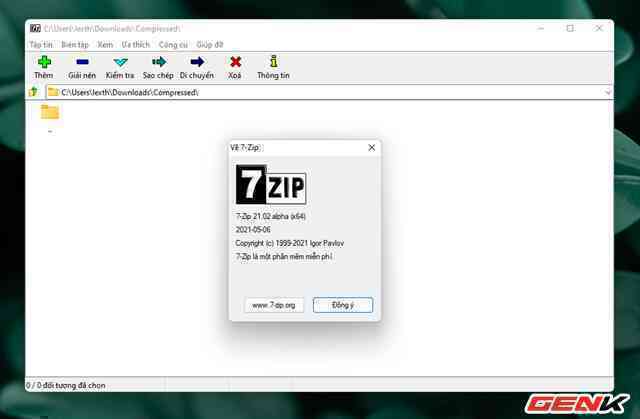Click the www.7-zip.org button
640x419 pixels.
coord(274,305)
